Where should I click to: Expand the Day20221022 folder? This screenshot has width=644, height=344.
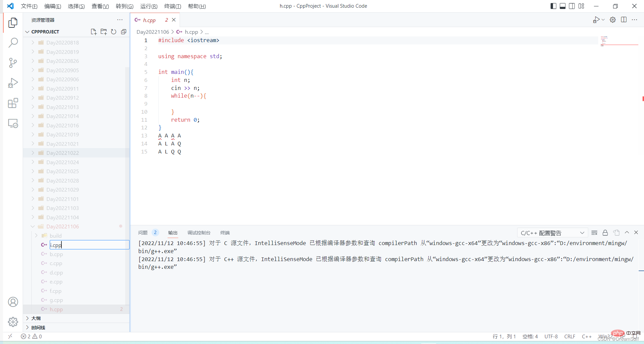(62, 153)
